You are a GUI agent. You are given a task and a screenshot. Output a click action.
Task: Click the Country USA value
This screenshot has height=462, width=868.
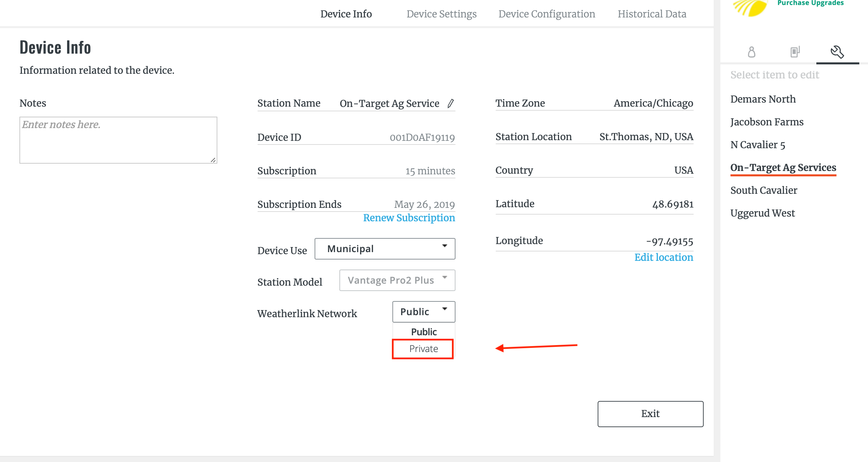pos(683,170)
